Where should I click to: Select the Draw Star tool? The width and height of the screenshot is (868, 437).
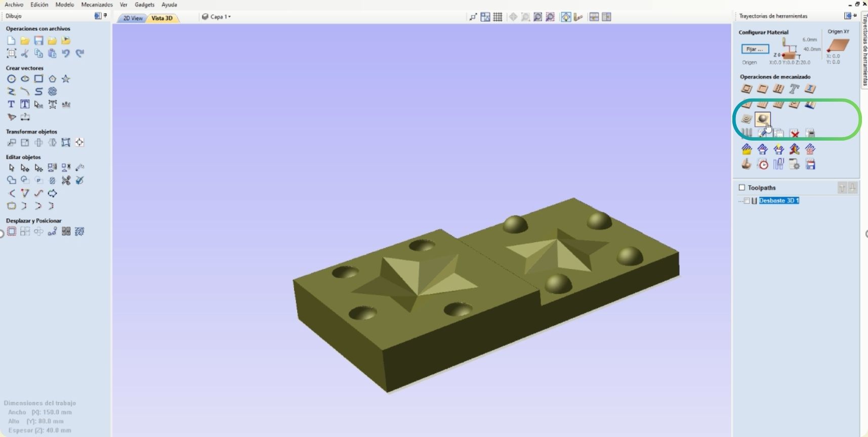click(x=66, y=79)
